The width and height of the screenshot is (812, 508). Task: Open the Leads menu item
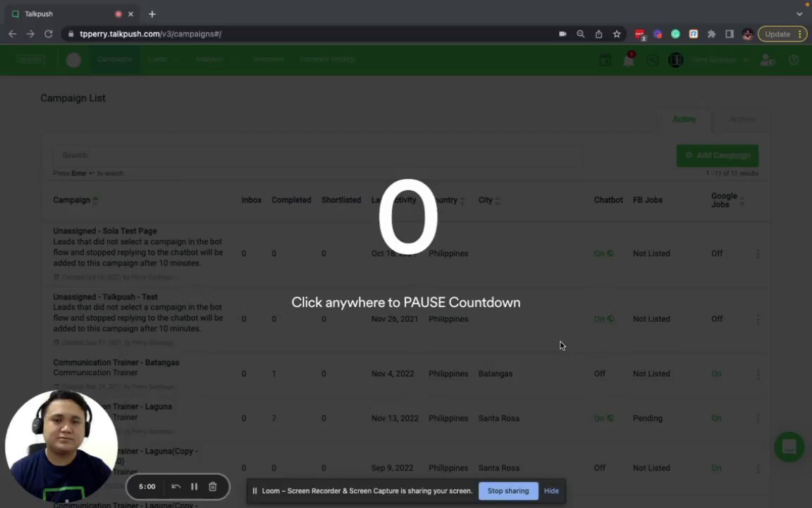[157, 59]
